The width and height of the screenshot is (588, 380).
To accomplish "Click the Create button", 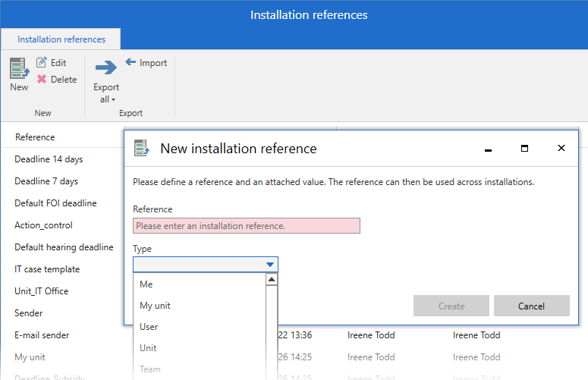I will click(451, 306).
